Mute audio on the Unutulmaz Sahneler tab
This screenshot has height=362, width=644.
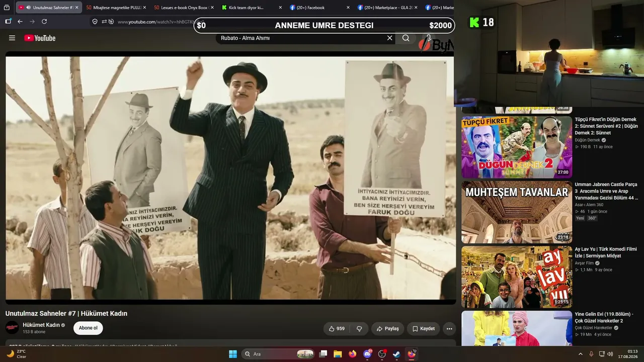28,8
